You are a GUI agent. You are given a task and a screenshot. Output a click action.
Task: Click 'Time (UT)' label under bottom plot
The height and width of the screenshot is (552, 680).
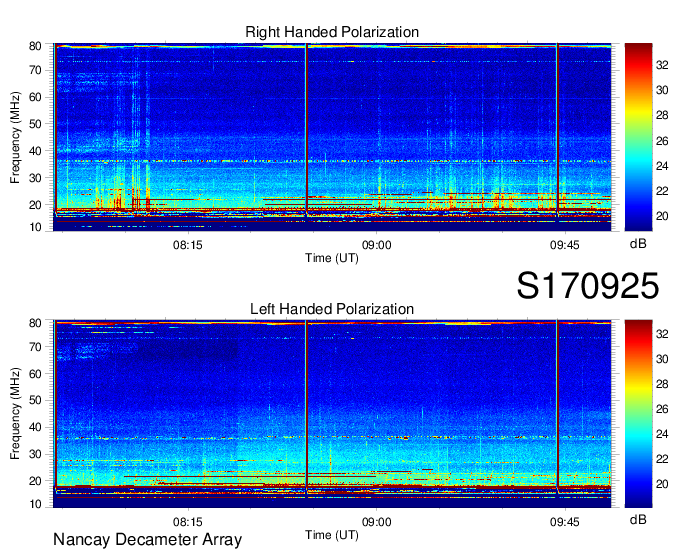tap(332, 535)
